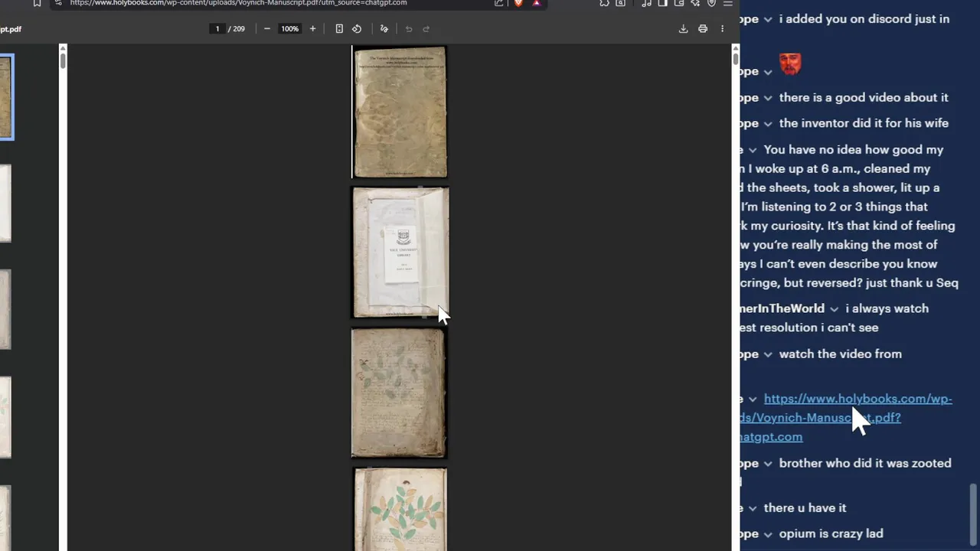Expand chevron beside 'i added you on discord'
Screen dimensions: 980x551
(768, 19)
